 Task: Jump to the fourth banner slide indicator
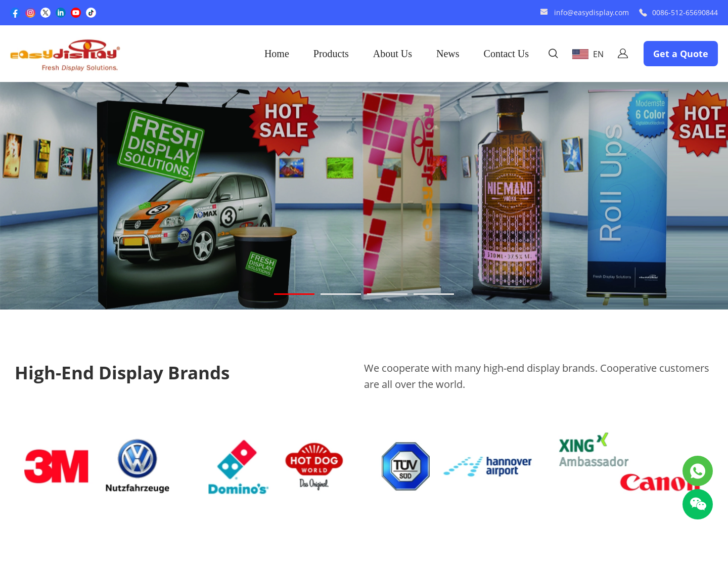434,294
